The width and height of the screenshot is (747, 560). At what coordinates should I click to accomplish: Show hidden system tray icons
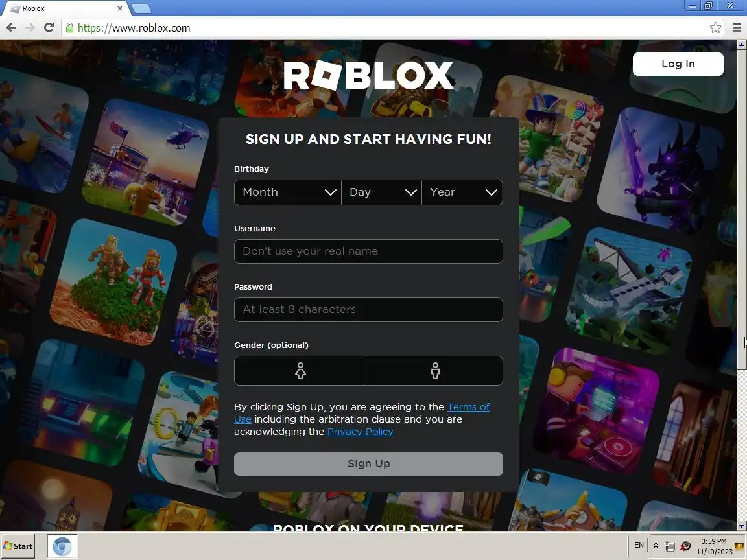point(656,546)
